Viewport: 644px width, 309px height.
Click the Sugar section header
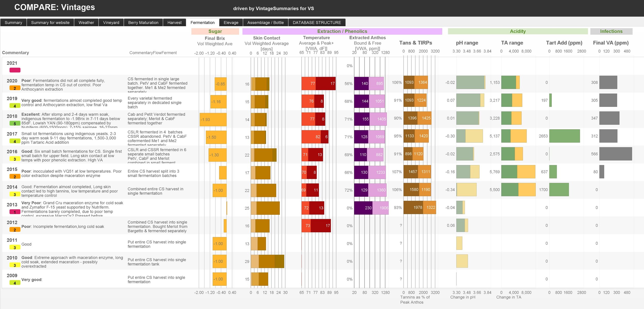click(x=215, y=31)
